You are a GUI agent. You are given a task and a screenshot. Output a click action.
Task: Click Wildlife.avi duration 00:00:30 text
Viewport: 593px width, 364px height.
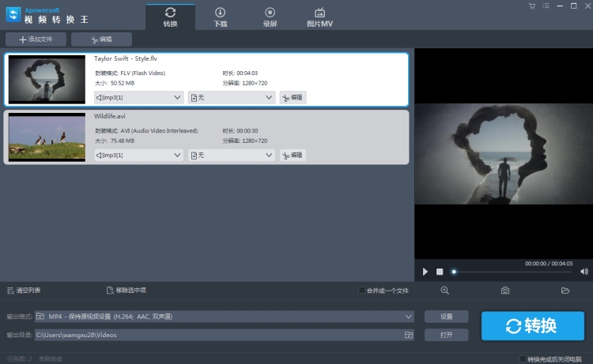click(247, 131)
